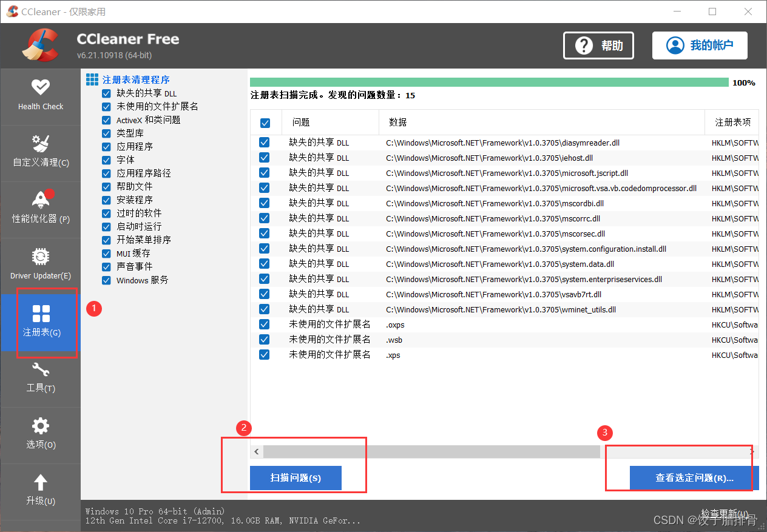Toggle 字体 checkbox
This screenshot has height=532, width=767.
click(106, 160)
